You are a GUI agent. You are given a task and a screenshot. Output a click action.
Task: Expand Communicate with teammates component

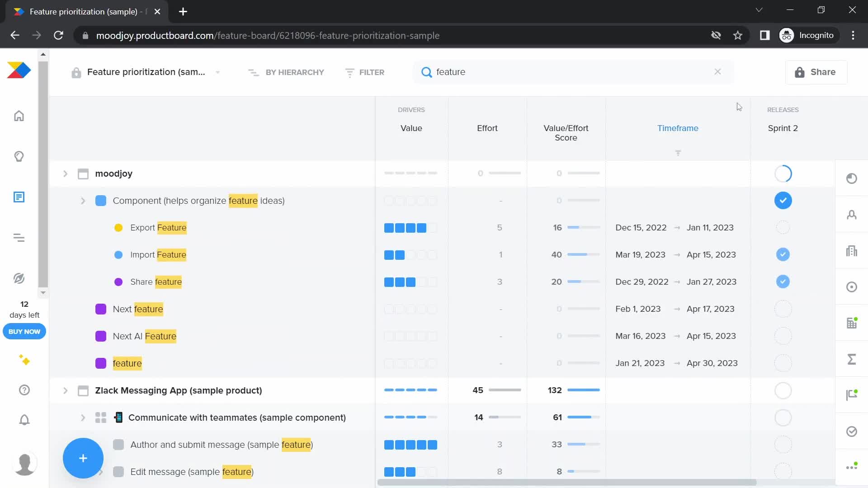pyautogui.click(x=83, y=418)
